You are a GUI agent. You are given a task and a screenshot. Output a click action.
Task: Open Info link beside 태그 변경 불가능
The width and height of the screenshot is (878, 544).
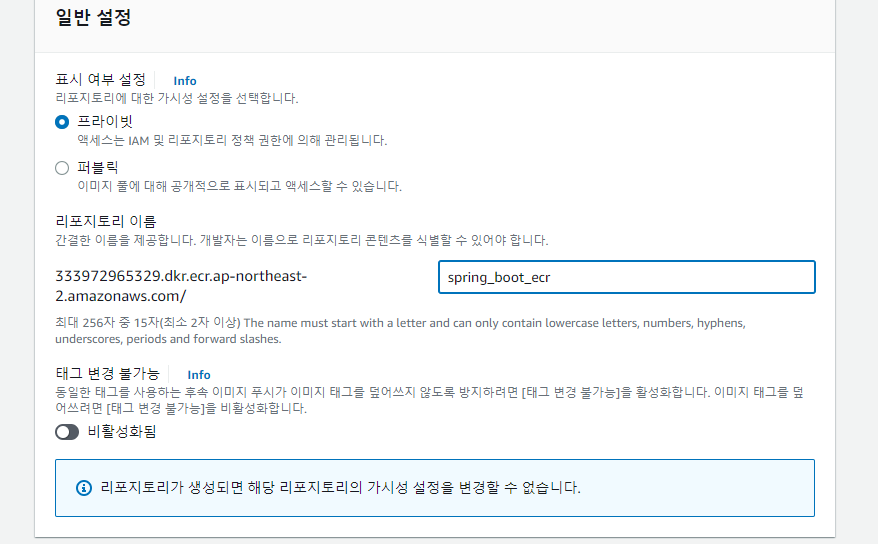tap(199, 374)
